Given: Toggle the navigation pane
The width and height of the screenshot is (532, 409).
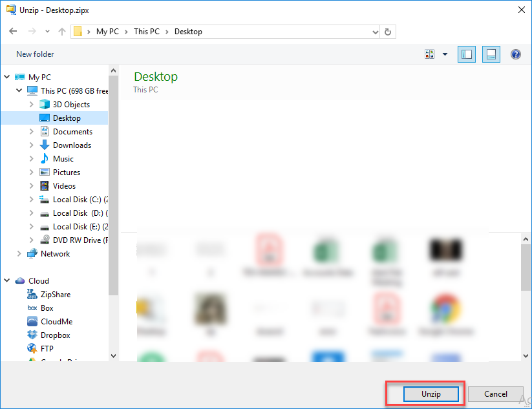Looking at the screenshot, I should 467,54.
